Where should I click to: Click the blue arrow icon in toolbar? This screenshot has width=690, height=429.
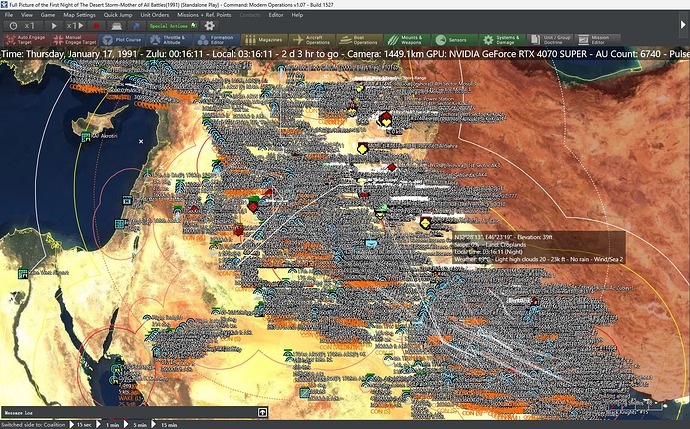tap(136, 26)
